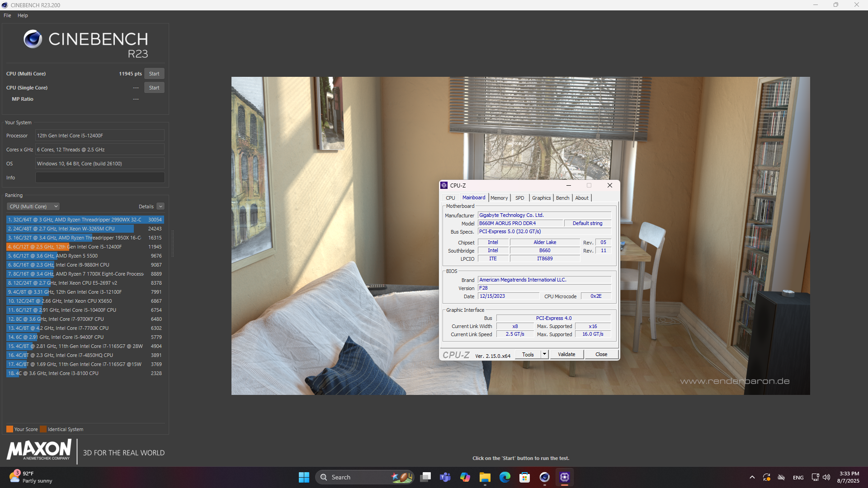Switch to CPU-Z taskbar icon

click(x=565, y=477)
